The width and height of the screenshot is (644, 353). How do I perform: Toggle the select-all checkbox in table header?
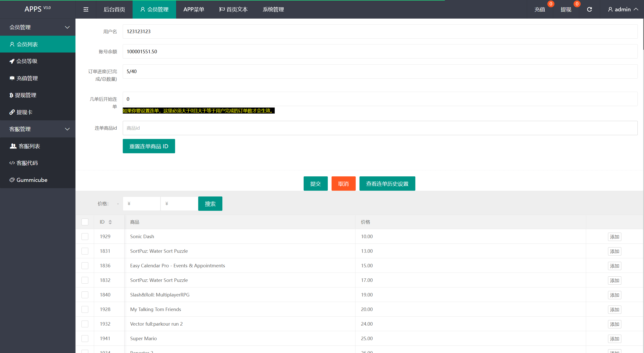tap(85, 222)
